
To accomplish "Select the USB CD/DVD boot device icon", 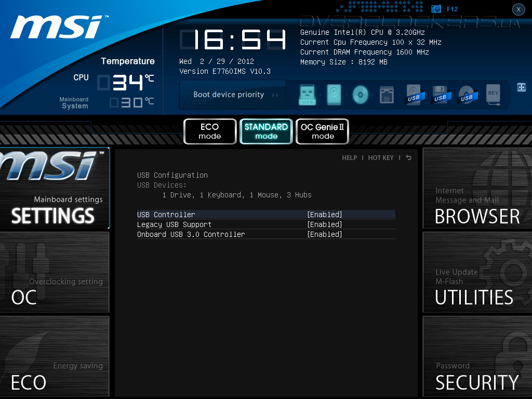I will tap(468, 95).
